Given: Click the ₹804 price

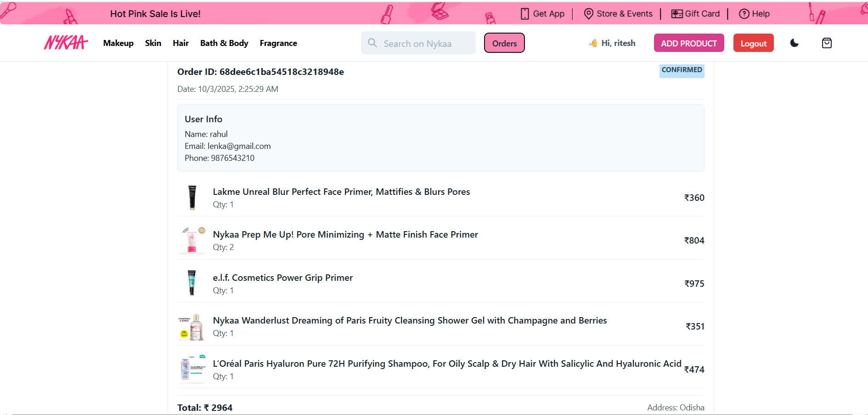Looking at the screenshot, I should (x=694, y=240).
